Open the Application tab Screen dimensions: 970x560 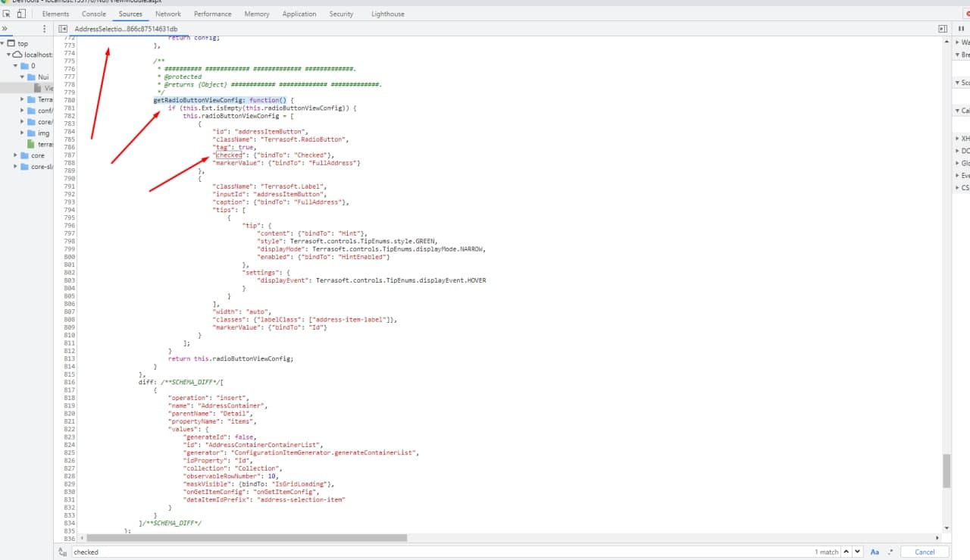tap(299, 14)
